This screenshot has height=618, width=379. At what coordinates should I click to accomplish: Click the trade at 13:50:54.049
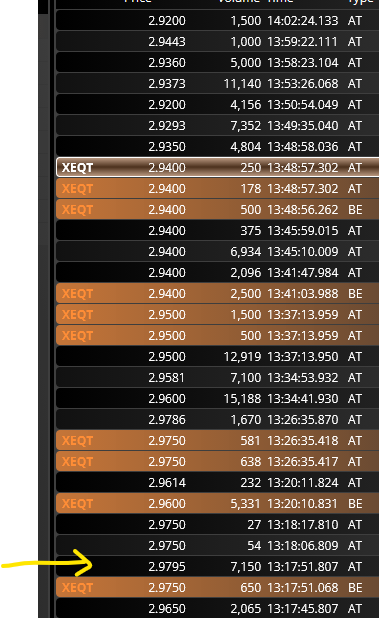tap(217, 104)
